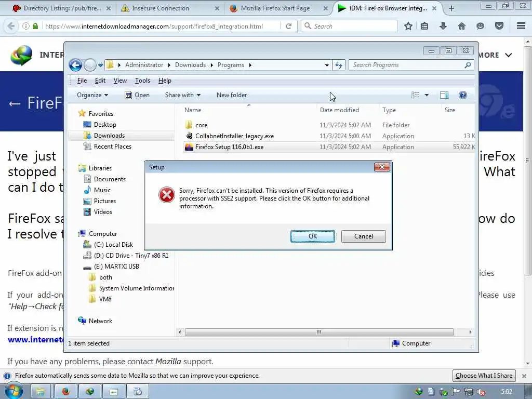Click the Explorer back arrow button
This screenshot has height=399, width=532.
pos(76,65)
